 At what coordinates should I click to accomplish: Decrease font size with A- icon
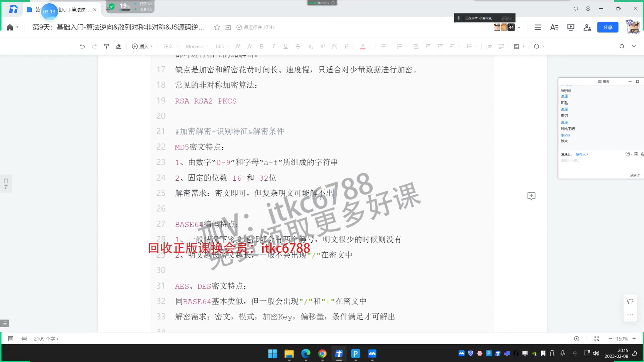pos(250,46)
